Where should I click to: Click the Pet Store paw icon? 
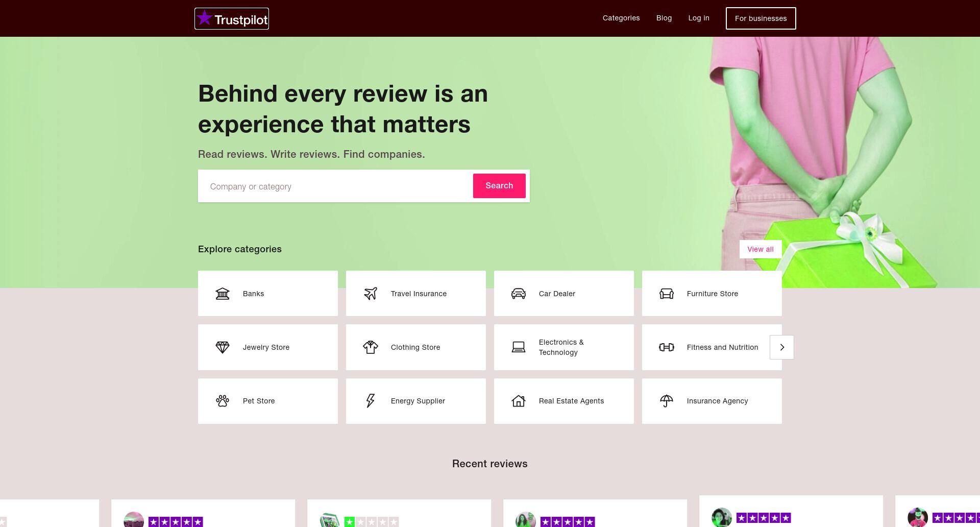[223, 401]
